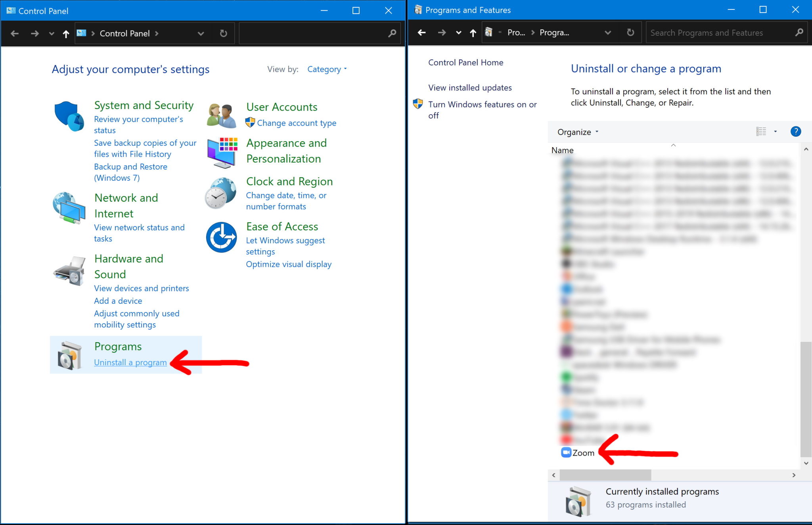
Task: Click the view options dropdown arrow
Action: click(x=775, y=131)
